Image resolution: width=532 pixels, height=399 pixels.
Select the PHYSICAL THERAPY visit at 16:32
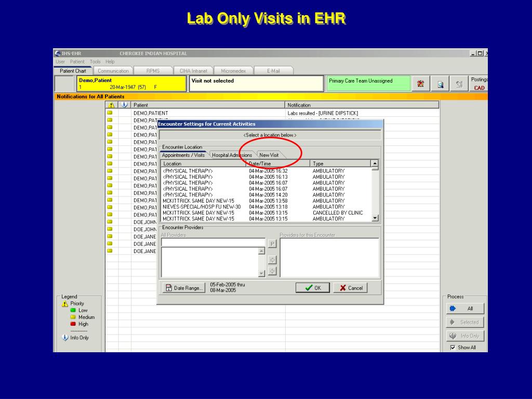[267, 170]
